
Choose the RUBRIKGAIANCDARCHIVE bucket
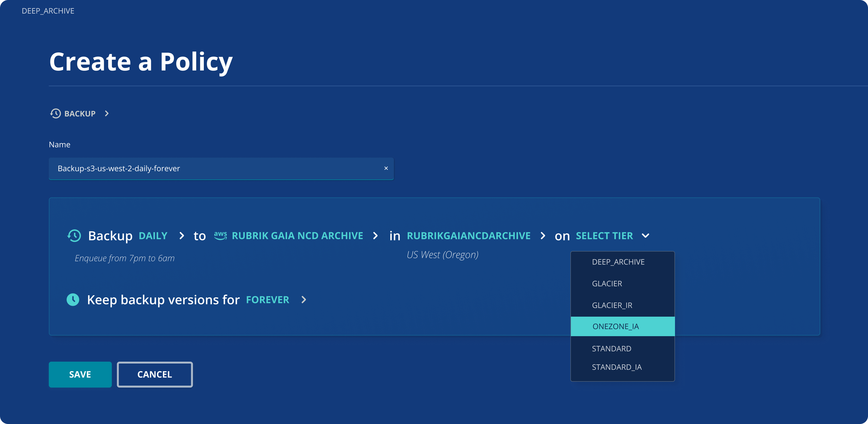pos(469,236)
